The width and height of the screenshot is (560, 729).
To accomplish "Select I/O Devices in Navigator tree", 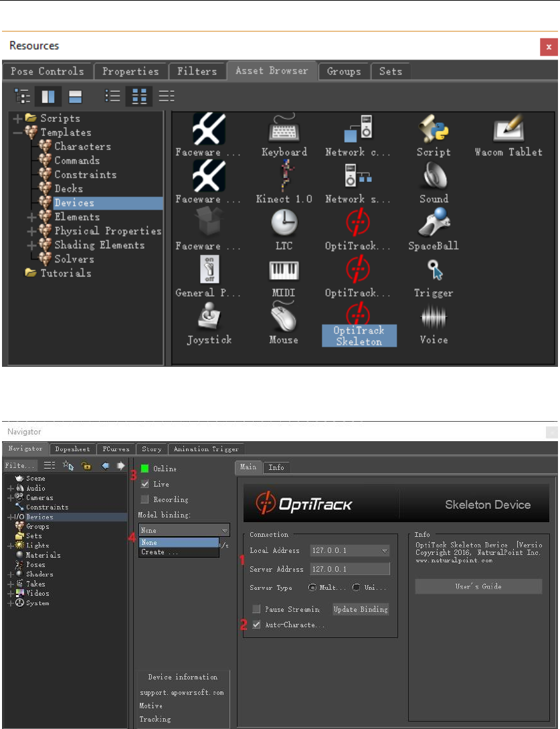I will click(33, 517).
